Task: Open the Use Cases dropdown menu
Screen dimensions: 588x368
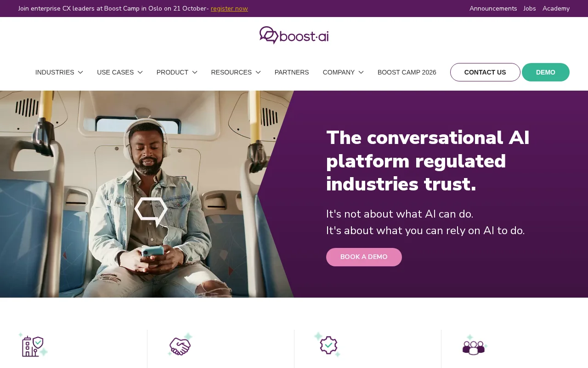Action: (120, 72)
